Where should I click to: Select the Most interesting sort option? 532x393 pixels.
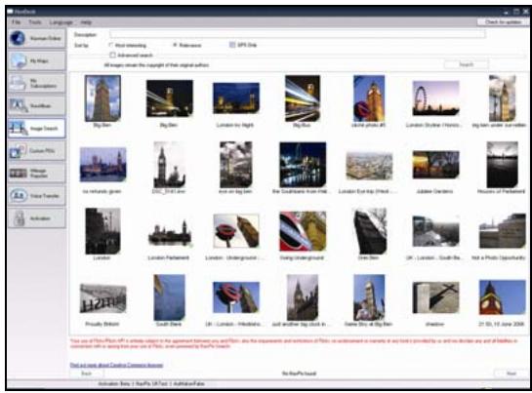(x=128, y=45)
